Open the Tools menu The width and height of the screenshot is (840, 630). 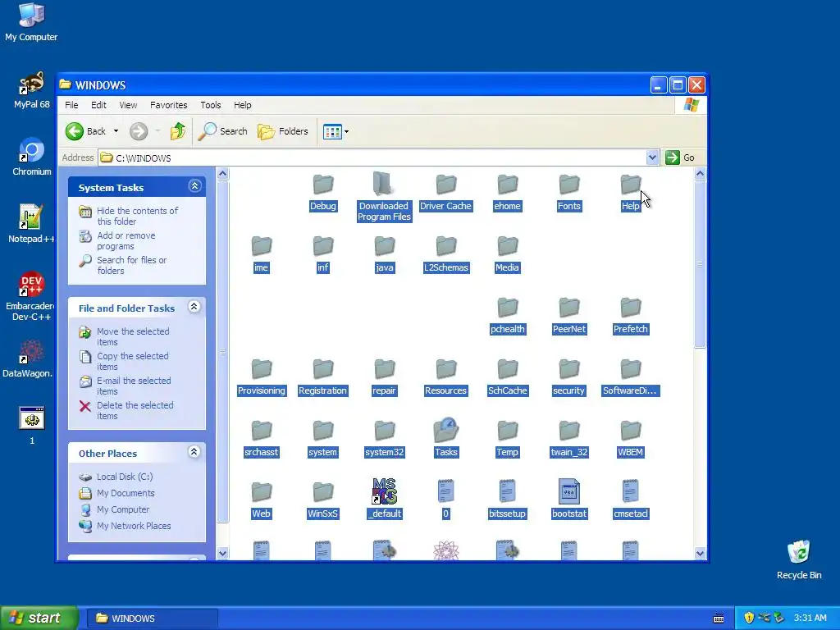click(211, 105)
